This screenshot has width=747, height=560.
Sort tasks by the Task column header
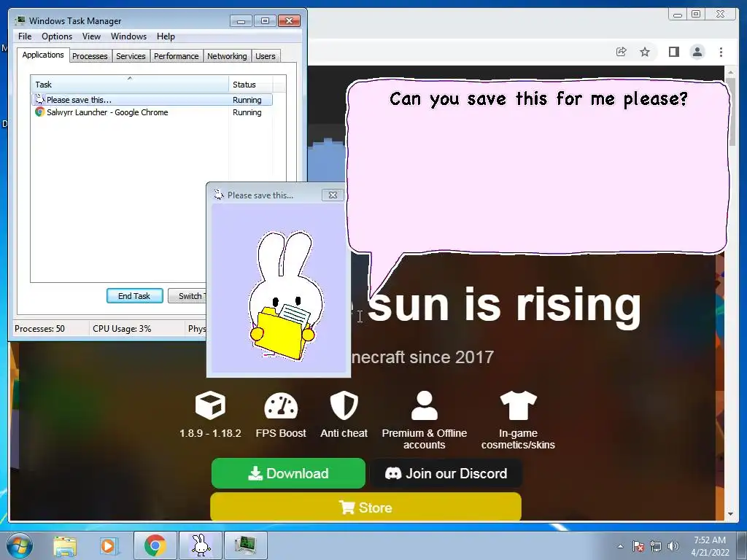pos(130,85)
